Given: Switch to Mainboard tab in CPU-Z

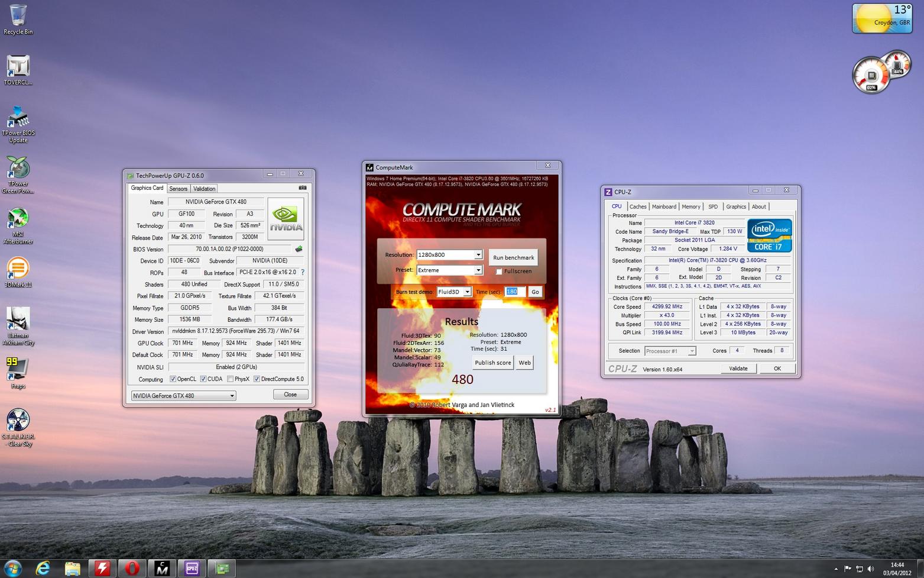Looking at the screenshot, I should coord(664,206).
